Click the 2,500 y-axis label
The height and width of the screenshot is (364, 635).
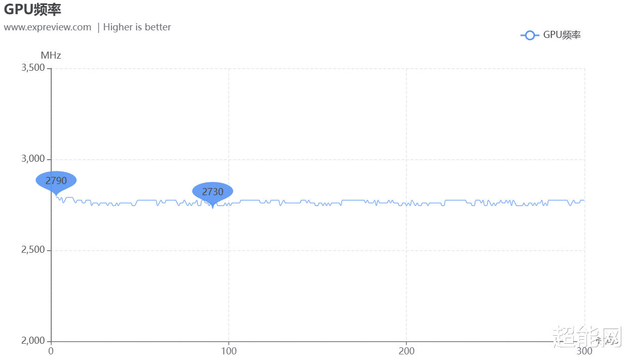(33, 250)
